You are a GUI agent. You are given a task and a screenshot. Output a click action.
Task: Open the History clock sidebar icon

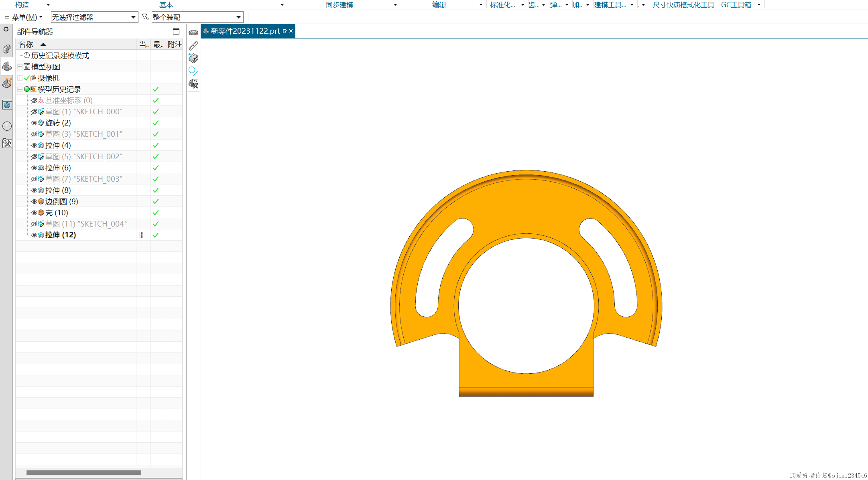[x=7, y=126]
